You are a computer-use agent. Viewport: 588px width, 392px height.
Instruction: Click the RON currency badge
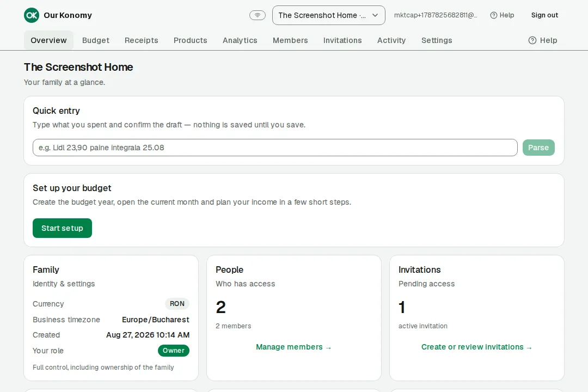[x=177, y=304]
